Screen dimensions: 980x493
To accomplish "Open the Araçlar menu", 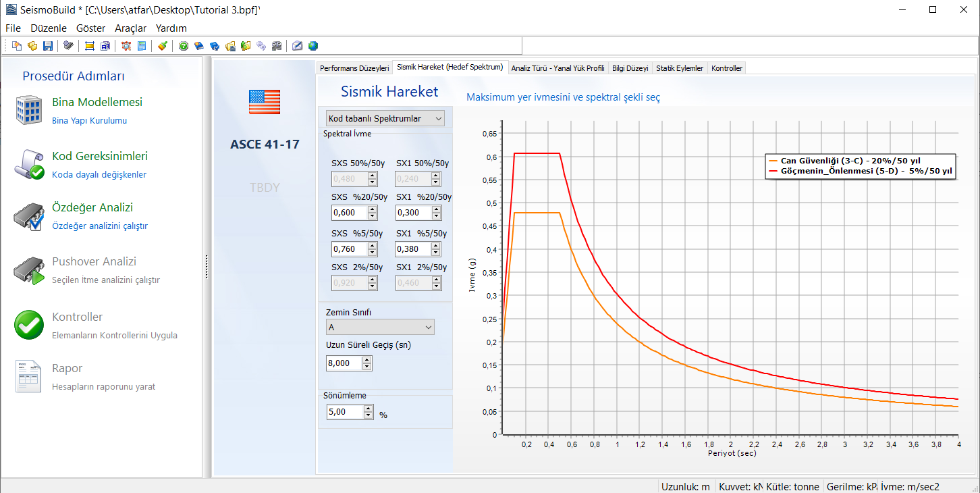I will point(130,28).
